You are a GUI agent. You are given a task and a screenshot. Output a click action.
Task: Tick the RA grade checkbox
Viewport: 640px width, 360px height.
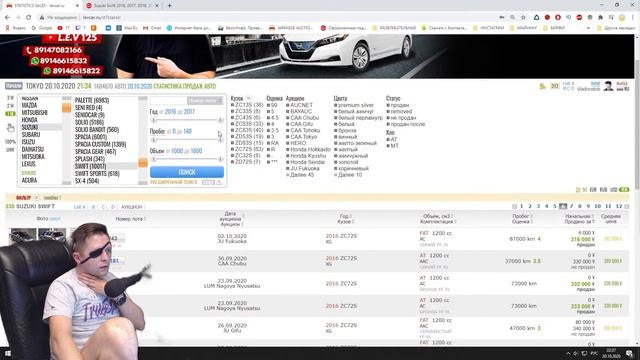[268, 143]
